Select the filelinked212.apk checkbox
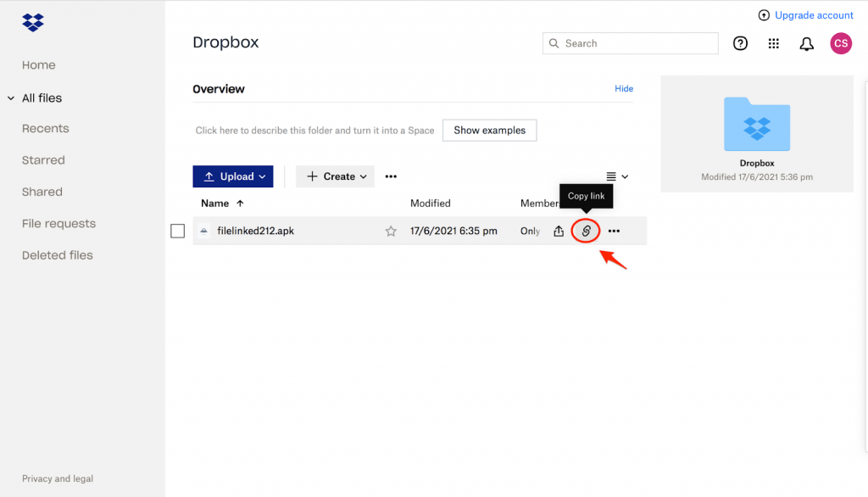868x497 pixels. point(177,231)
